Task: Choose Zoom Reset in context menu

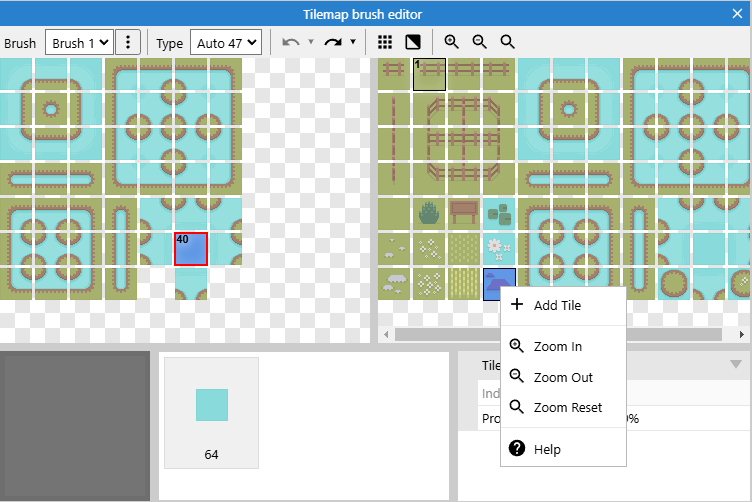Action: pyautogui.click(x=567, y=408)
